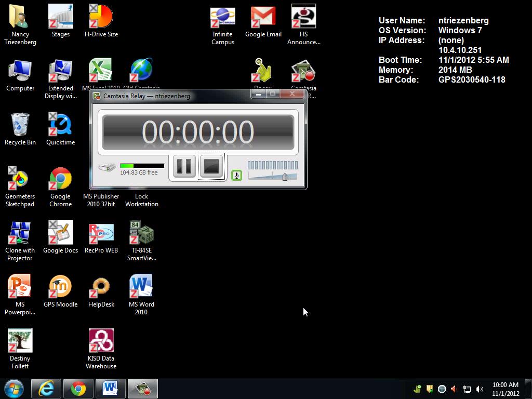Open the network tray icon

tap(467, 389)
